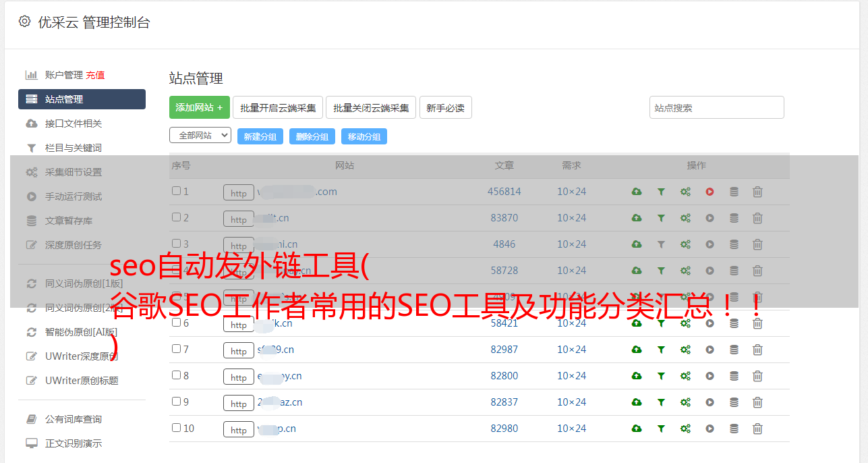Viewport: 868px width, 463px height.
Task: Click the gears icon in row 10
Action: tap(685, 429)
